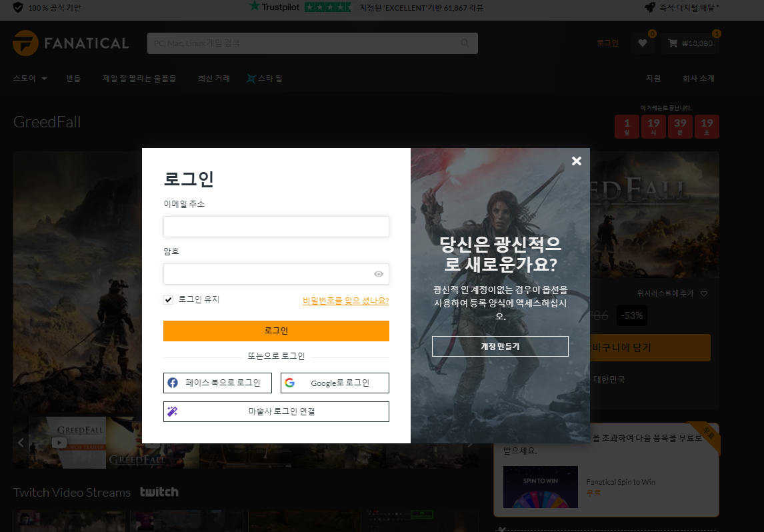Viewport: 764px width, 532px height.
Task: Click the orange 로그인 button
Action: (276, 331)
